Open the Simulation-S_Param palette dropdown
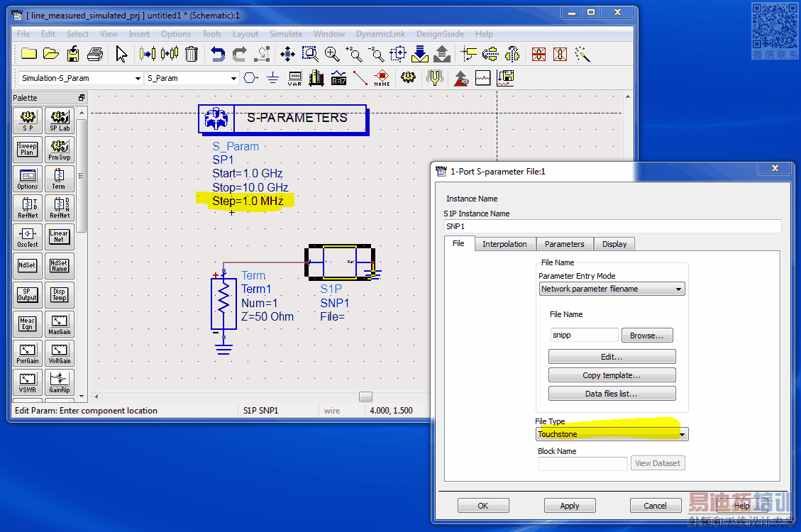 (x=79, y=78)
